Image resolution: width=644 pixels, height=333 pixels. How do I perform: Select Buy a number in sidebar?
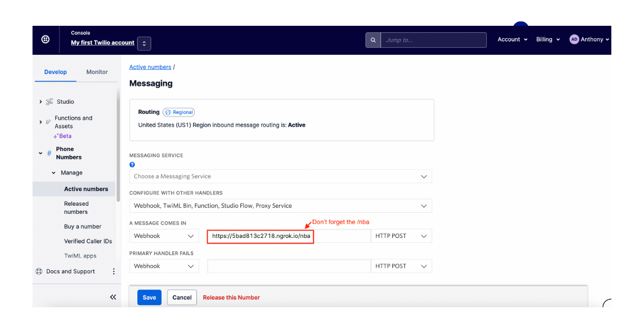click(83, 227)
